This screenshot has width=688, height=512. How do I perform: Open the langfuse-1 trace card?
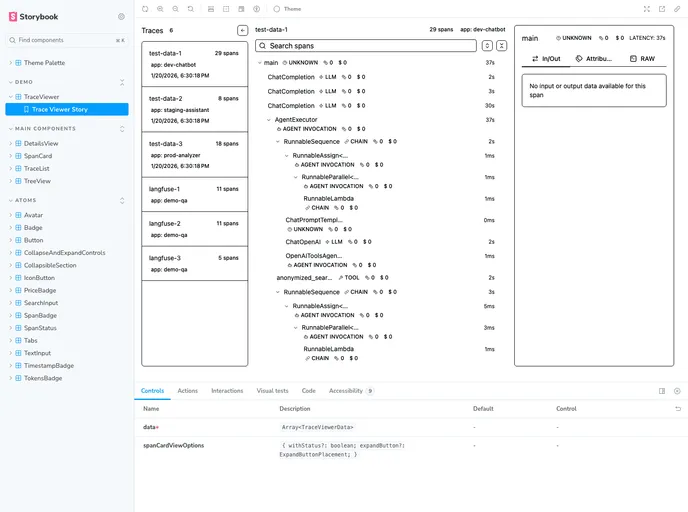point(194,194)
